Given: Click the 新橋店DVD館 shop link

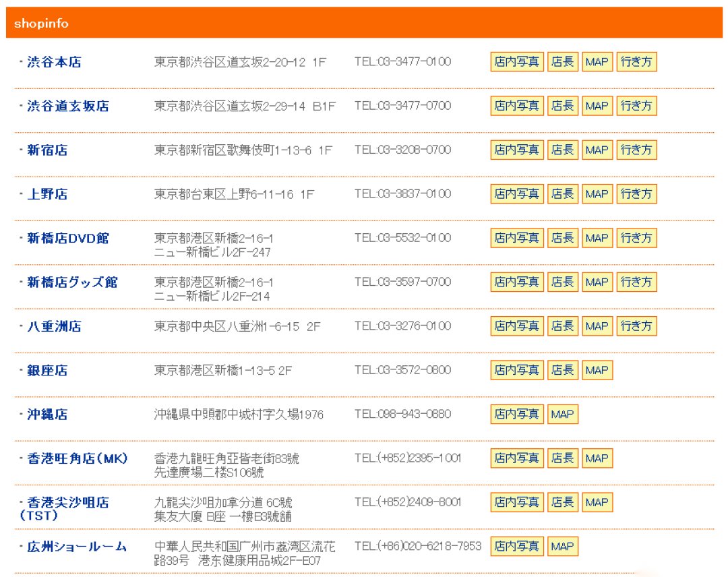Looking at the screenshot, I should click(x=68, y=238).
